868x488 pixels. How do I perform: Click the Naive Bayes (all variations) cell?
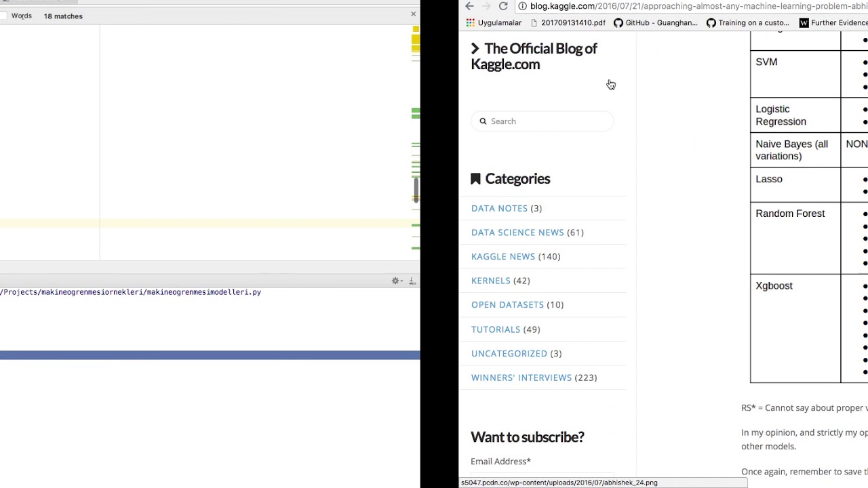point(795,150)
